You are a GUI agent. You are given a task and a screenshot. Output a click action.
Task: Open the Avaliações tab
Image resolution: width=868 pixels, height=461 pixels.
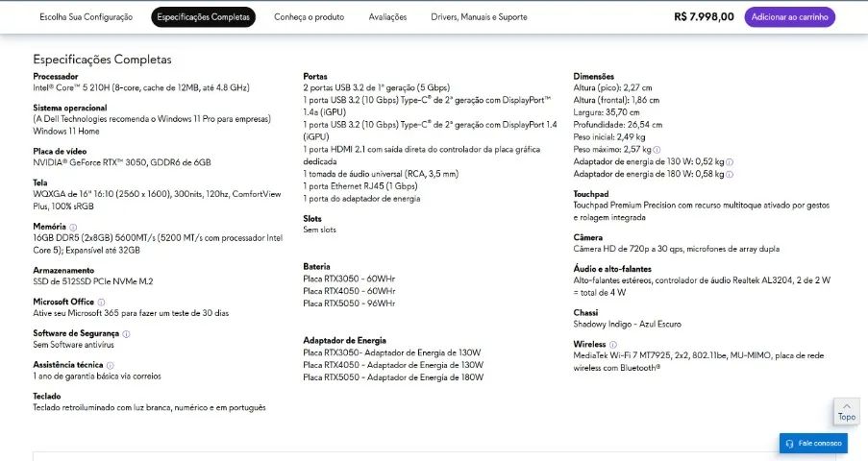point(387,17)
